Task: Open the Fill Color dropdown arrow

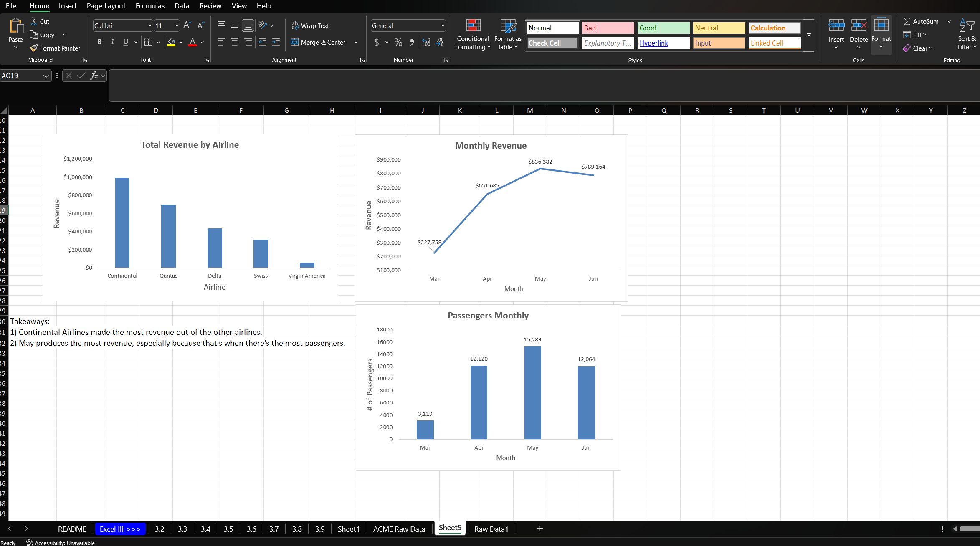Action: point(181,42)
